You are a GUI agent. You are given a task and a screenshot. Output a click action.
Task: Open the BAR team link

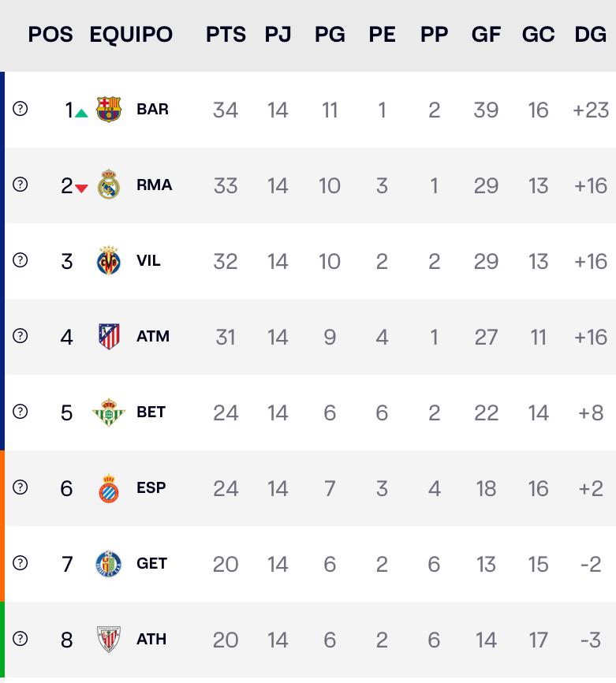[x=152, y=109]
